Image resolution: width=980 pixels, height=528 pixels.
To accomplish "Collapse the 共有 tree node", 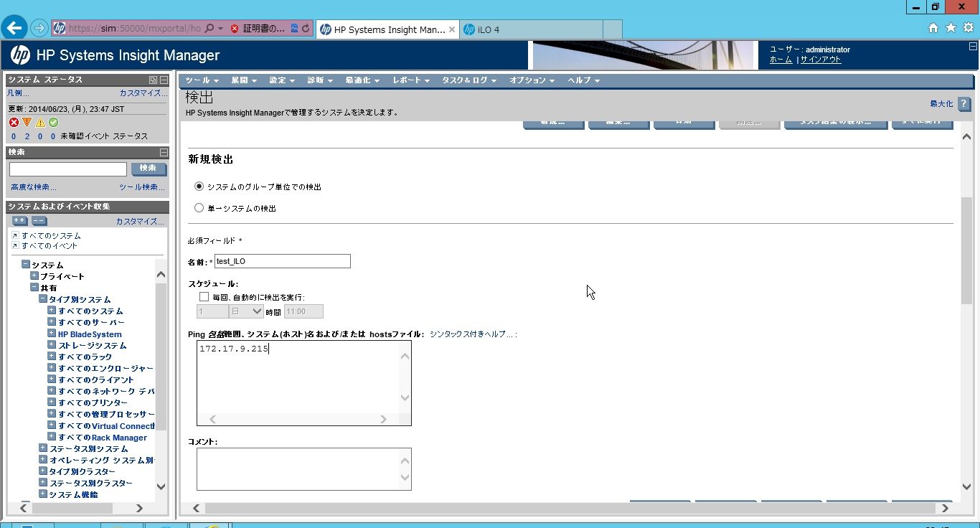I will click(x=34, y=288).
